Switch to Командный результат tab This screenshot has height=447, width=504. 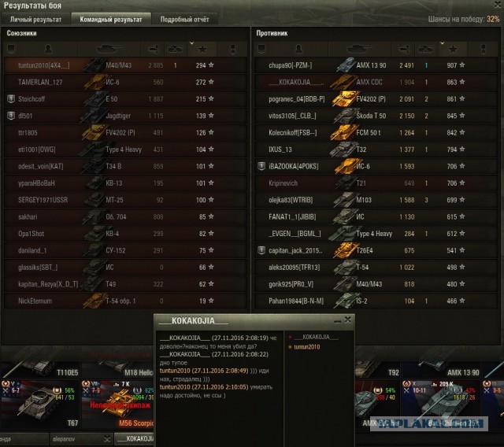(x=111, y=19)
